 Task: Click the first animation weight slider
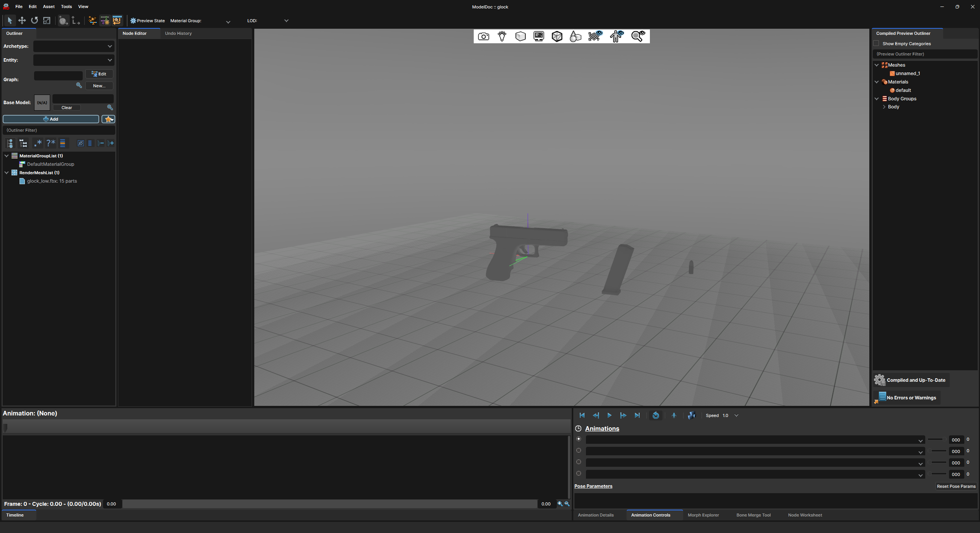click(936, 440)
